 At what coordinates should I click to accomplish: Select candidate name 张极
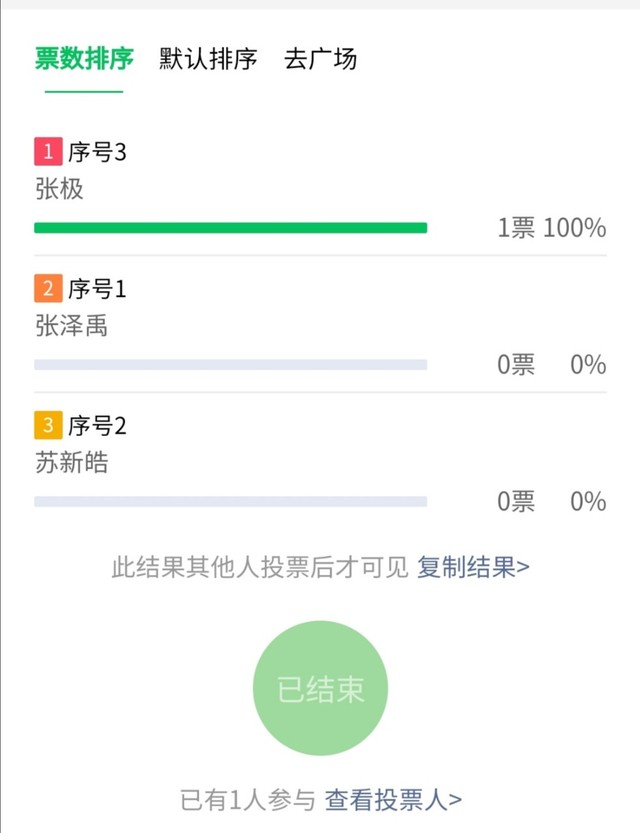coord(59,188)
